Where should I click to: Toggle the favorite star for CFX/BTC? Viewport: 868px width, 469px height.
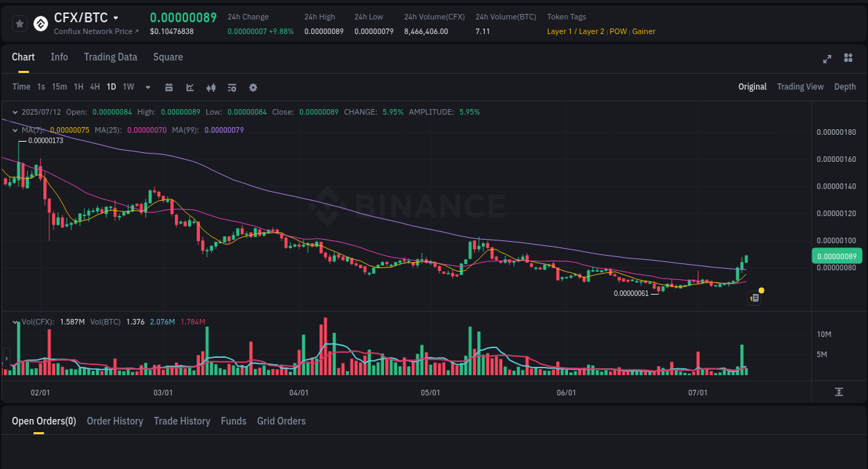19,23
